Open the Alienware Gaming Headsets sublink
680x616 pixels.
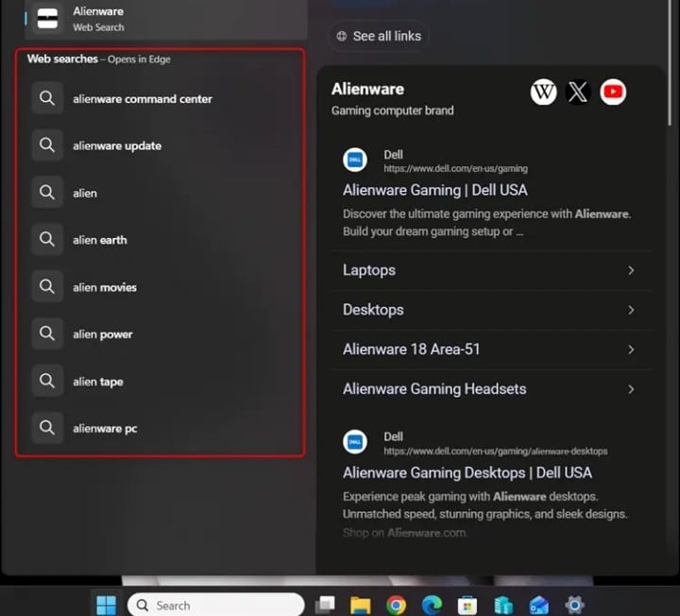(x=490, y=389)
